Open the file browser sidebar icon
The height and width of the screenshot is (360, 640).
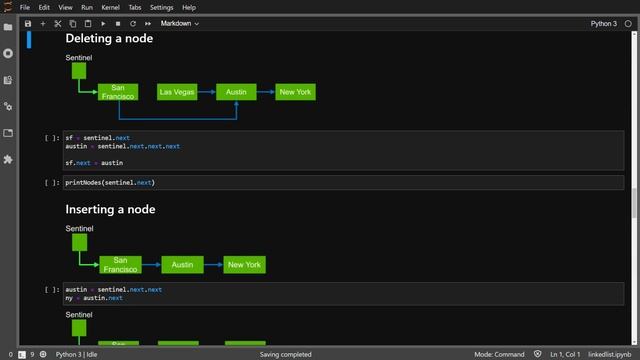[8, 27]
